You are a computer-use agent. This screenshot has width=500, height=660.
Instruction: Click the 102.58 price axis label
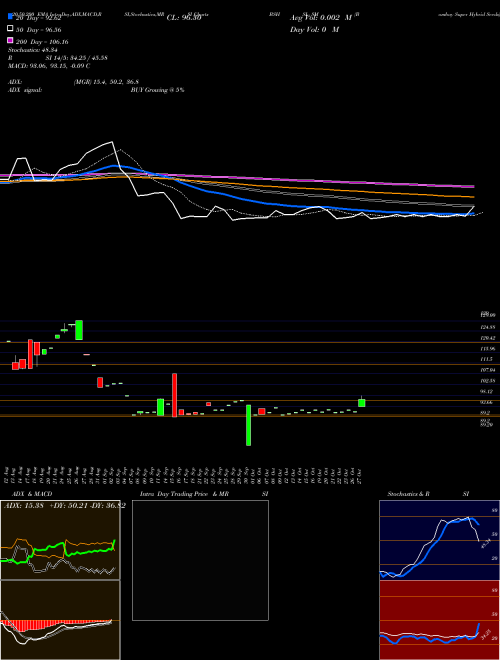pyautogui.click(x=488, y=381)
